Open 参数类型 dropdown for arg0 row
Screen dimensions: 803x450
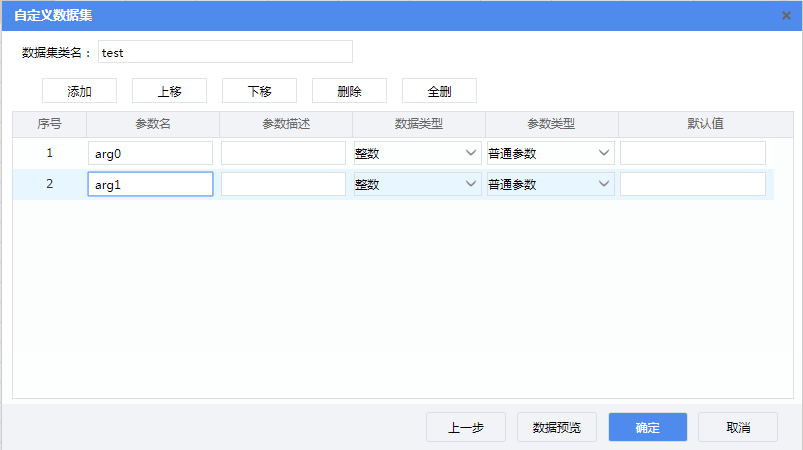(x=550, y=153)
